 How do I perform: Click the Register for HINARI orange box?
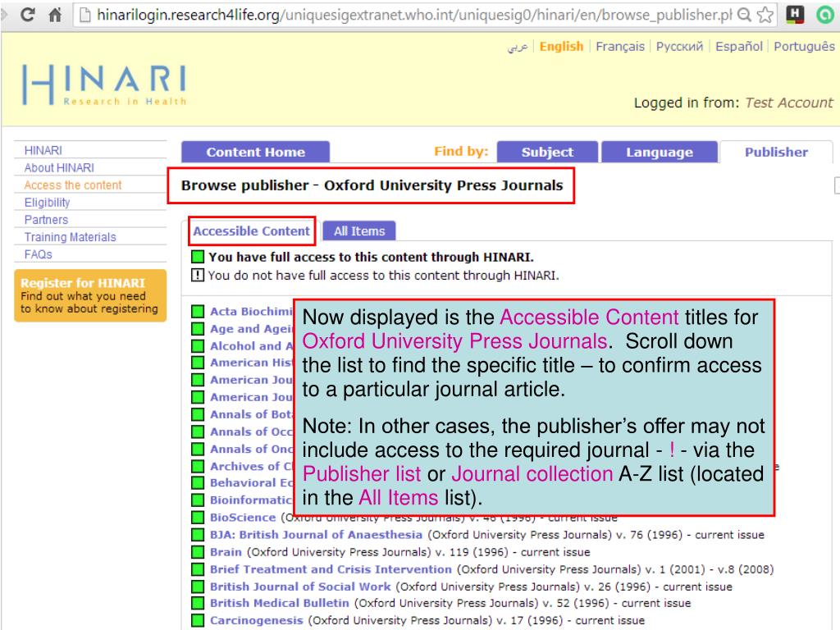pos(90,295)
